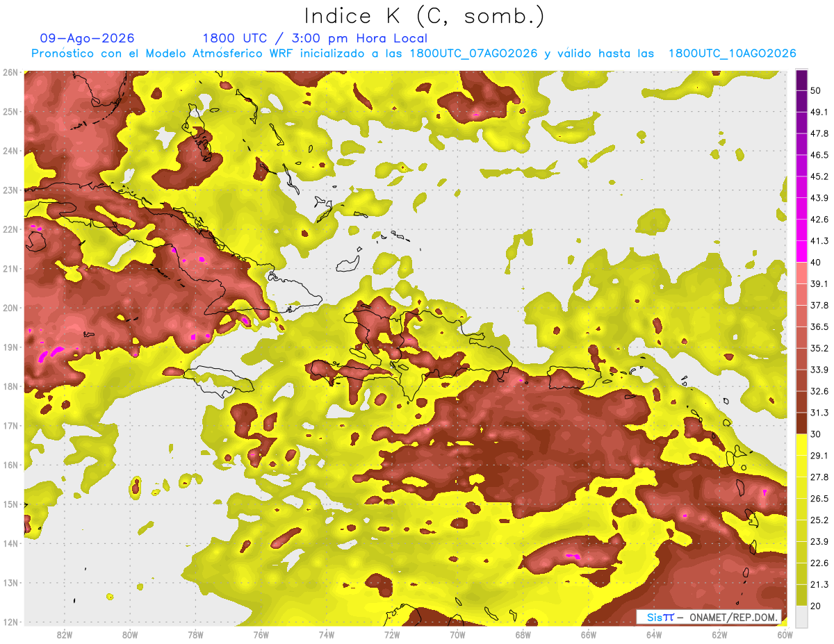The height and width of the screenshot is (644, 834).
Task: Click the "Indice K (C, somb.)" title
Action: [425, 17]
